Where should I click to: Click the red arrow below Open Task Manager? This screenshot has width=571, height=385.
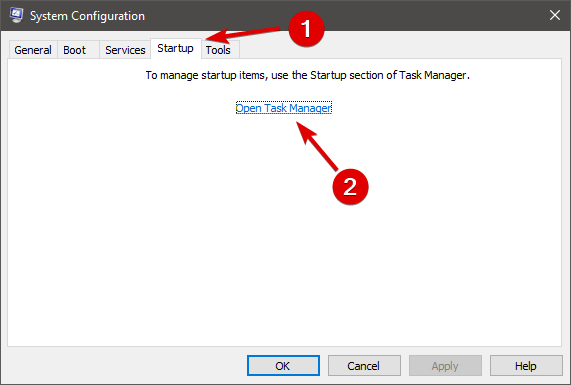pos(318,146)
